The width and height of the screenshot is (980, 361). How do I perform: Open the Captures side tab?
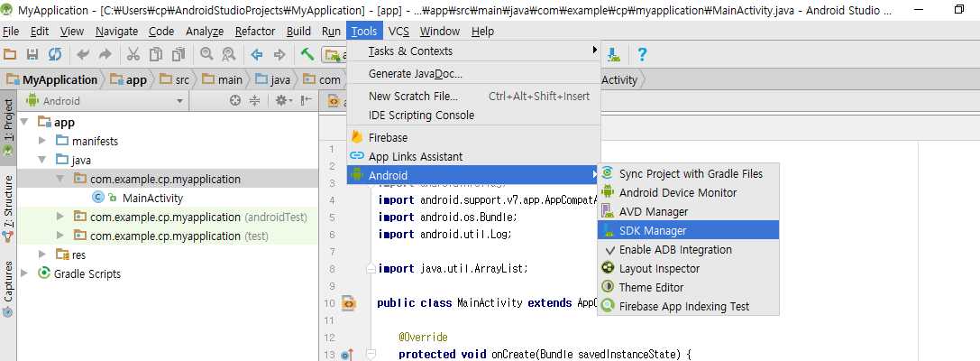pos(8,290)
